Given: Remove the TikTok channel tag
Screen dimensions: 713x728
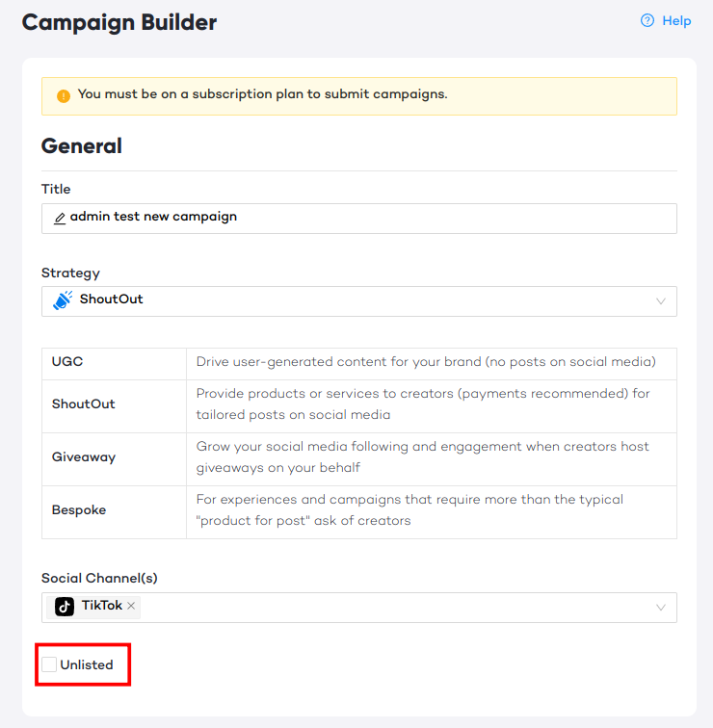Looking at the screenshot, I should pos(131,606).
